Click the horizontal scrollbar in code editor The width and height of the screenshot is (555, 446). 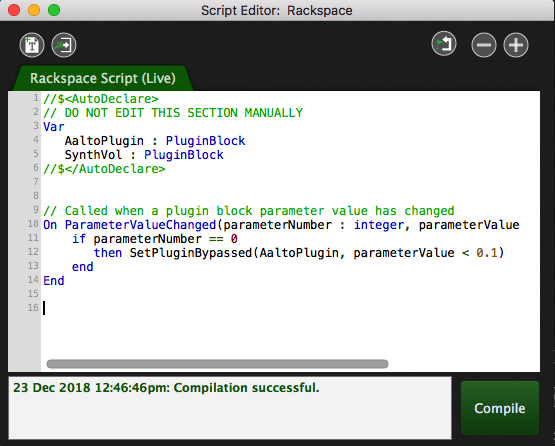(x=217, y=364)
